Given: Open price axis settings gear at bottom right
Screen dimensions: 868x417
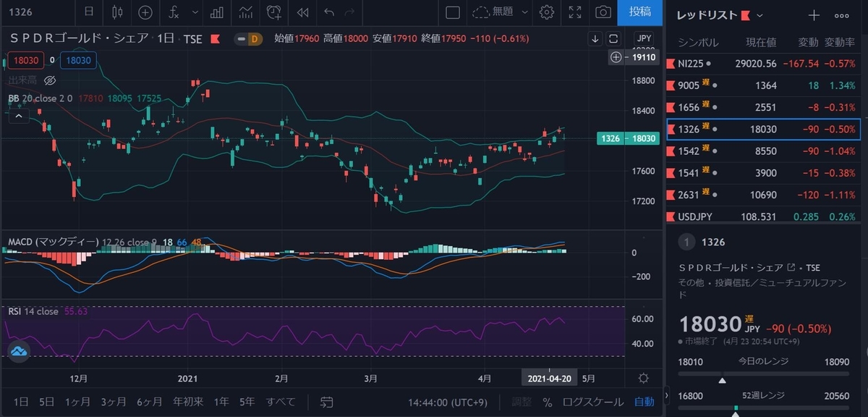Looking at the screenshot, I should pos(643,379).
